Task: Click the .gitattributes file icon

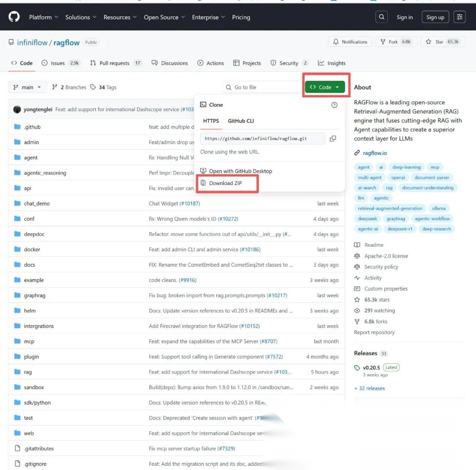Action: (17, 448)
